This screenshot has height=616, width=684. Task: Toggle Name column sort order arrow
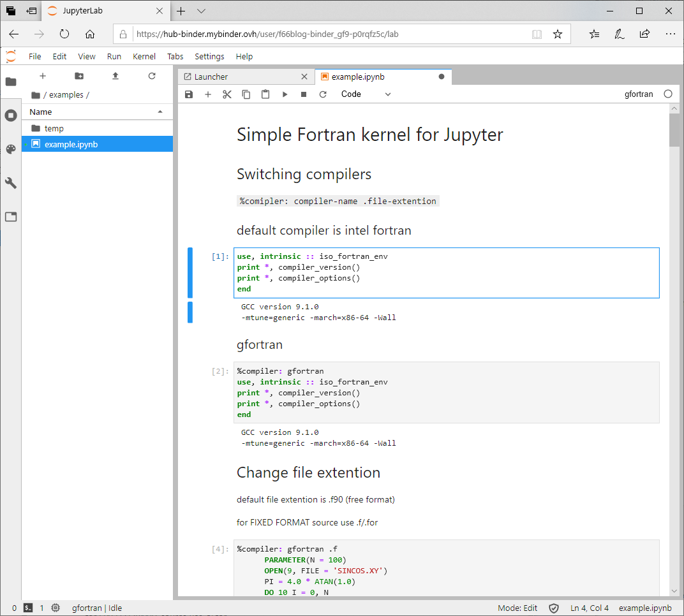click(160, 112)
